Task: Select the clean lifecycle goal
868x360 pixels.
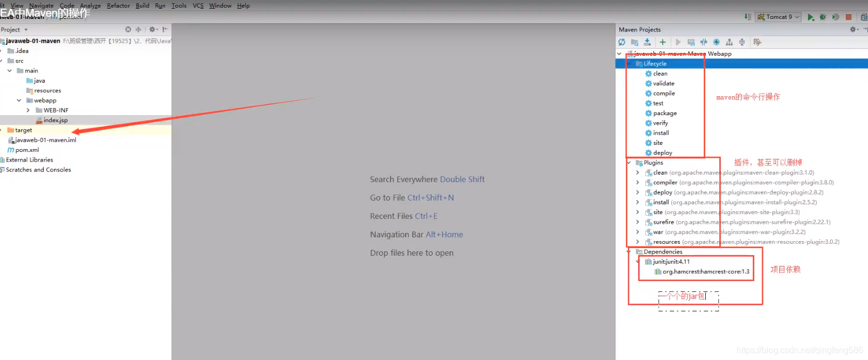Action: [656, 74]
